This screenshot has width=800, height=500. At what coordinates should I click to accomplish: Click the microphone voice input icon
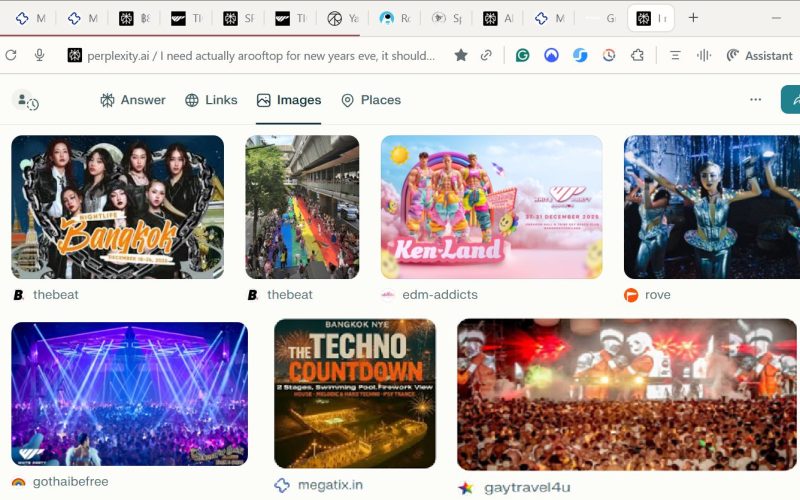(39, 55)
